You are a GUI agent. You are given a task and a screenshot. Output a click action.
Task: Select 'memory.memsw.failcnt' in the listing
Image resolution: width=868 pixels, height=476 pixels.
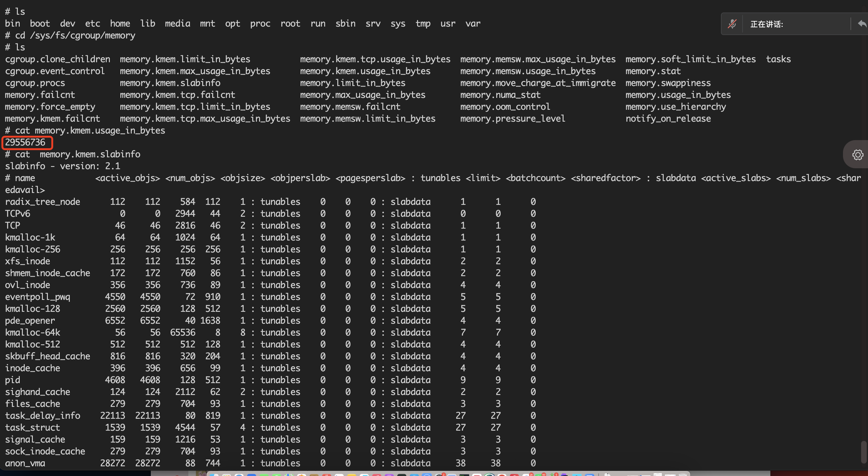point(350,107)
